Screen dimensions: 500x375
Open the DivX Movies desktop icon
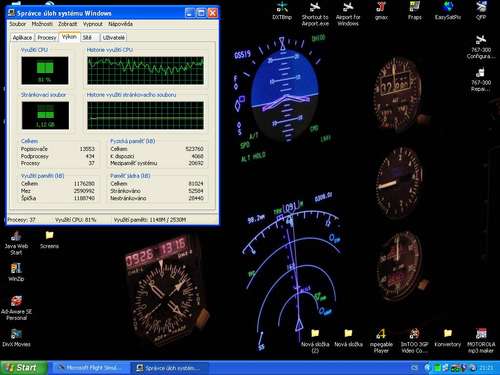point(16,338)
